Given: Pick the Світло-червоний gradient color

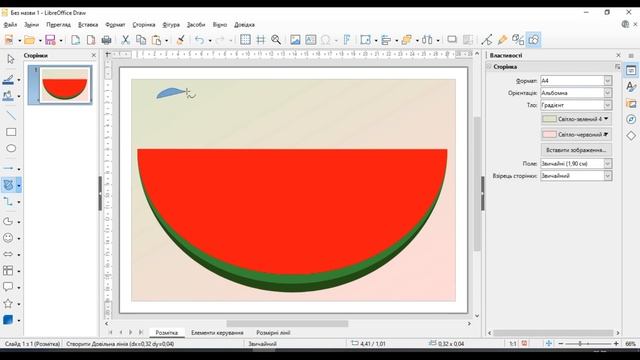Looking at the screenshot, I should [x=576, y=134].
